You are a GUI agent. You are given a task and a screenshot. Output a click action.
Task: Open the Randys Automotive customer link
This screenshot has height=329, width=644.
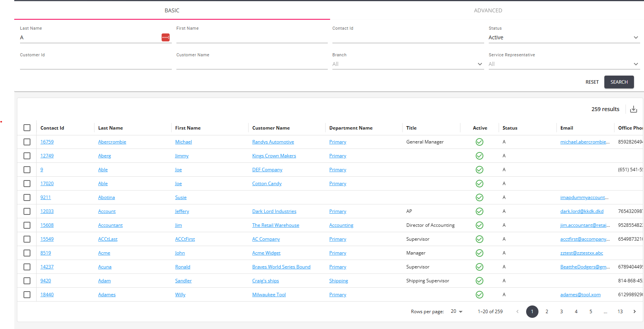click(x=273, y=142)
